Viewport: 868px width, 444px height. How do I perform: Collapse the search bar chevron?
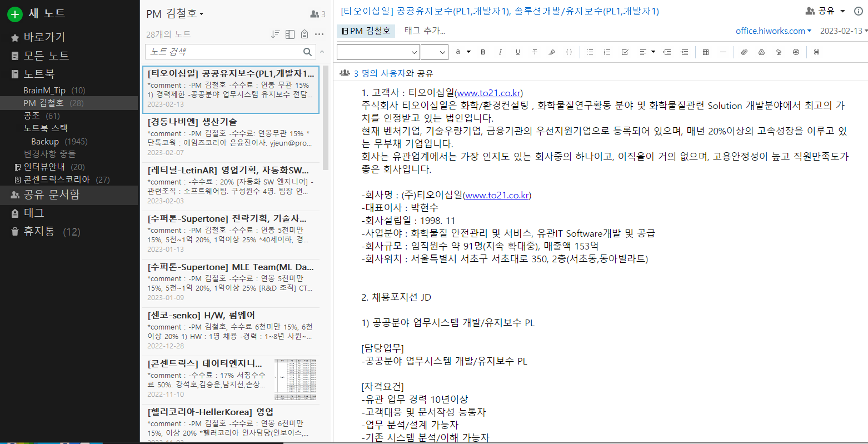tap(322, 52)
